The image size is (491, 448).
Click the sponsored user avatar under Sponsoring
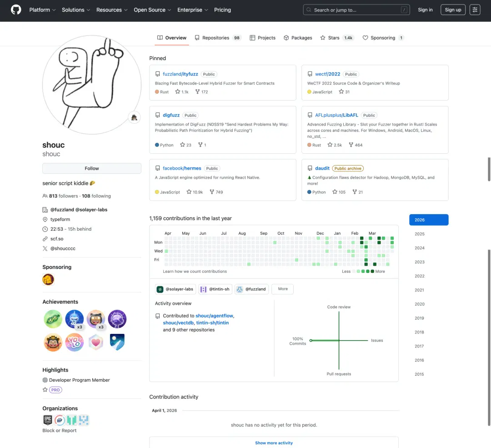pos(48,279)
